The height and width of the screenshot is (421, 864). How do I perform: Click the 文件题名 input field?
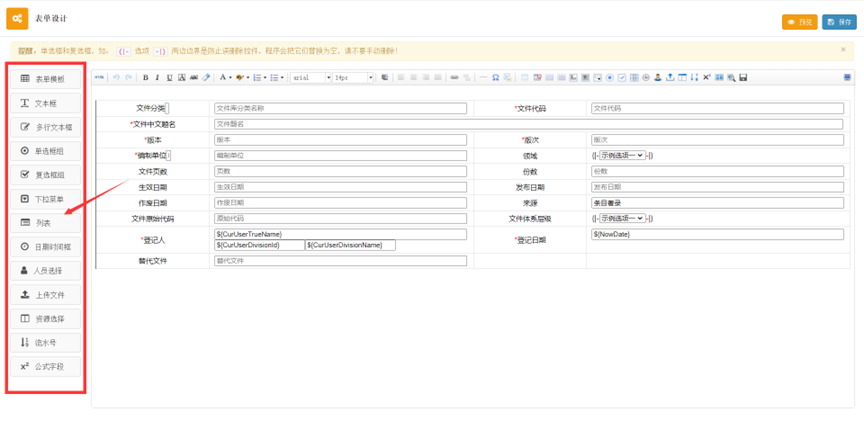tap(528, 125)
